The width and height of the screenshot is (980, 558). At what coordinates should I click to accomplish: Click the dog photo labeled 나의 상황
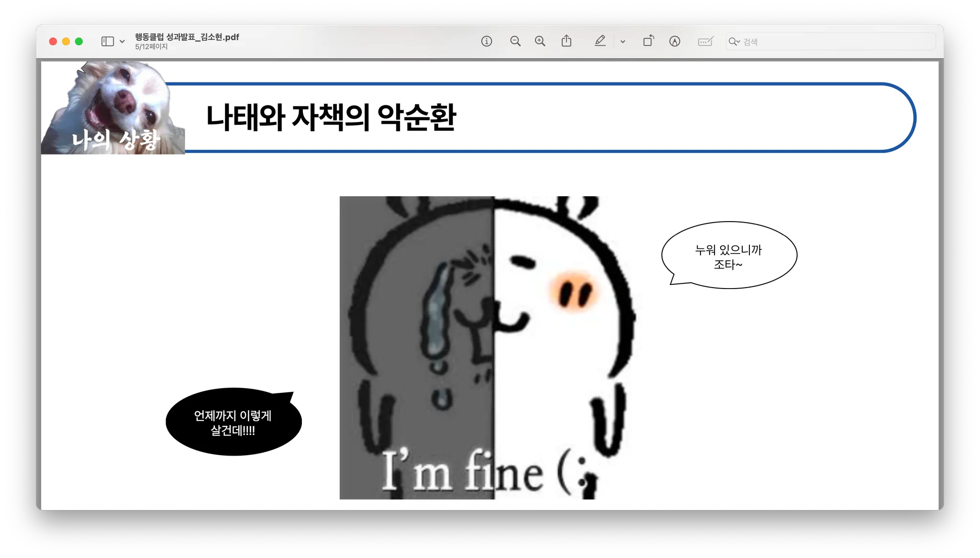coord(113,109)
